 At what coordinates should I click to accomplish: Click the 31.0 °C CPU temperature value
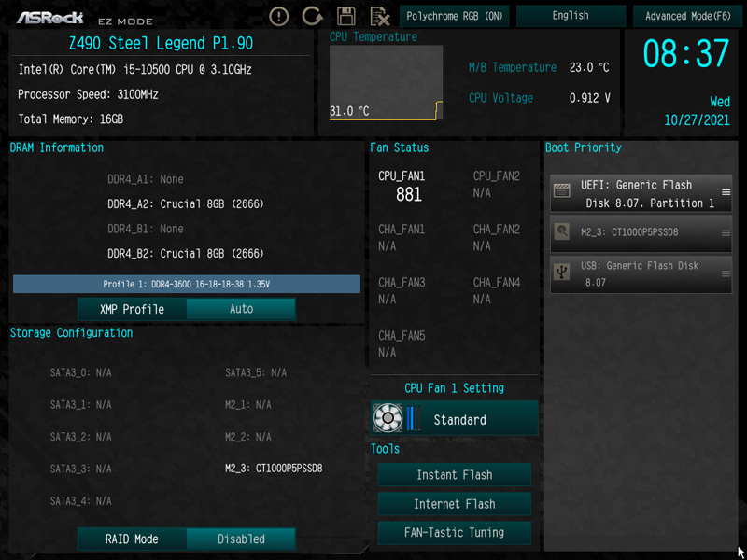click(x=349, y=111)
